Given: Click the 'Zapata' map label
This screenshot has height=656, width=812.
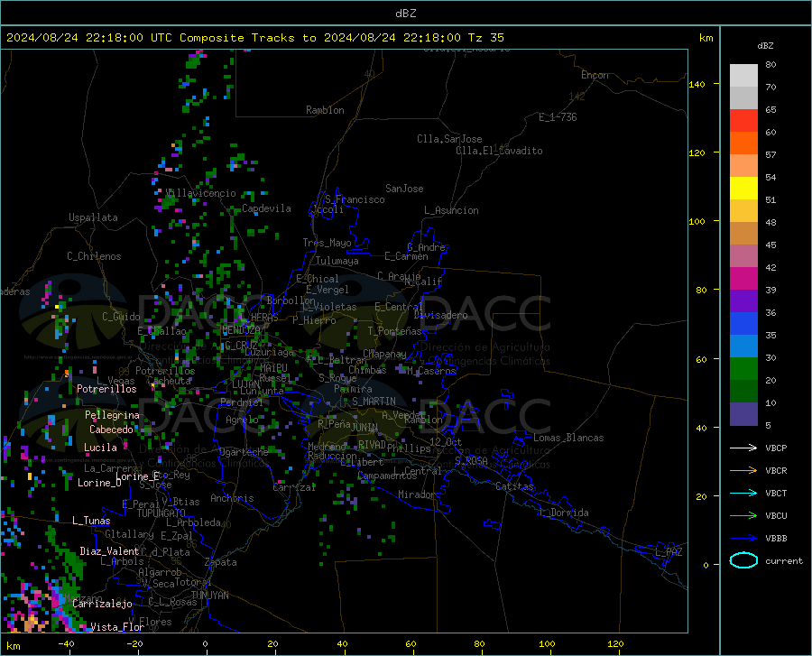Looking at the screenshot, I should pos(221,562).
